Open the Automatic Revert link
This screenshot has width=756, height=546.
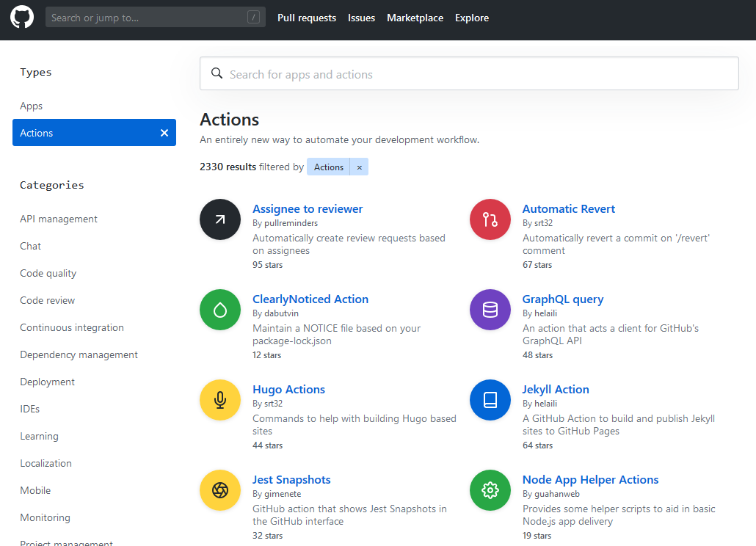click(x=569, y=208)
